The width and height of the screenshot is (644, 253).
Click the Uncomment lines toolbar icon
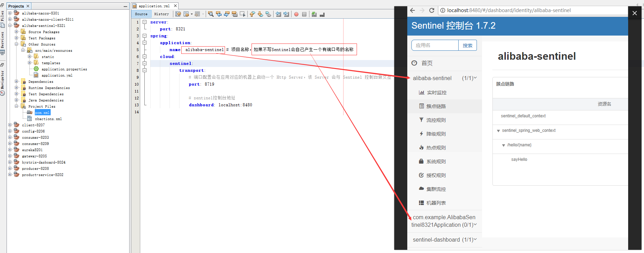[322, 14]
